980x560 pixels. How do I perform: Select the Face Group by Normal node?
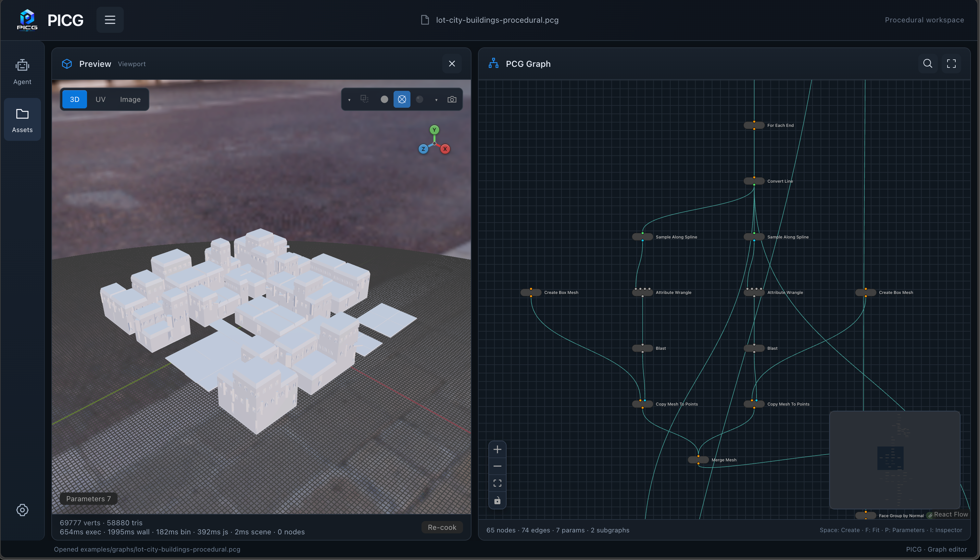(865, 516)
